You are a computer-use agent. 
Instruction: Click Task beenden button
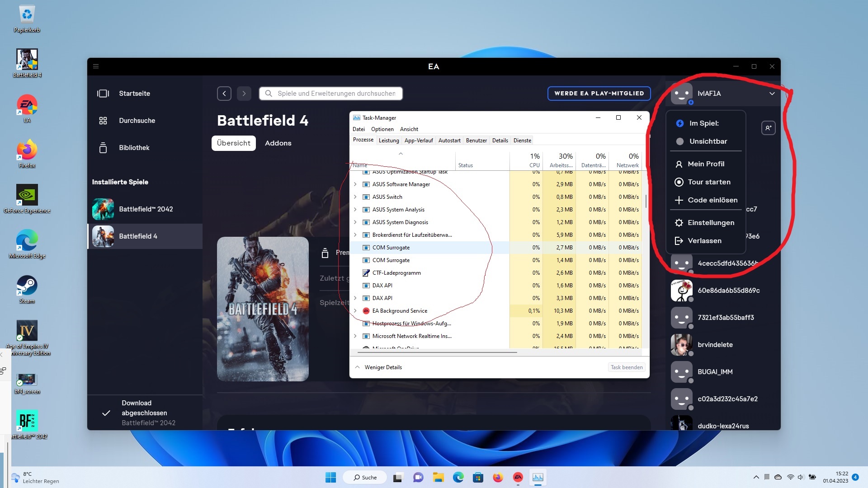(627, 367)
